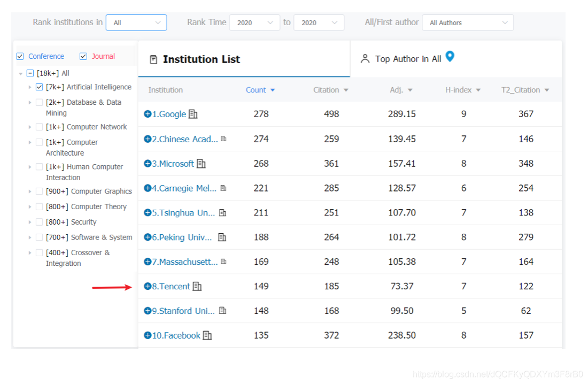This screenshot has width=588, height=384.
Task: Expand Microsoft row plus icon
Action: [148, 163]
